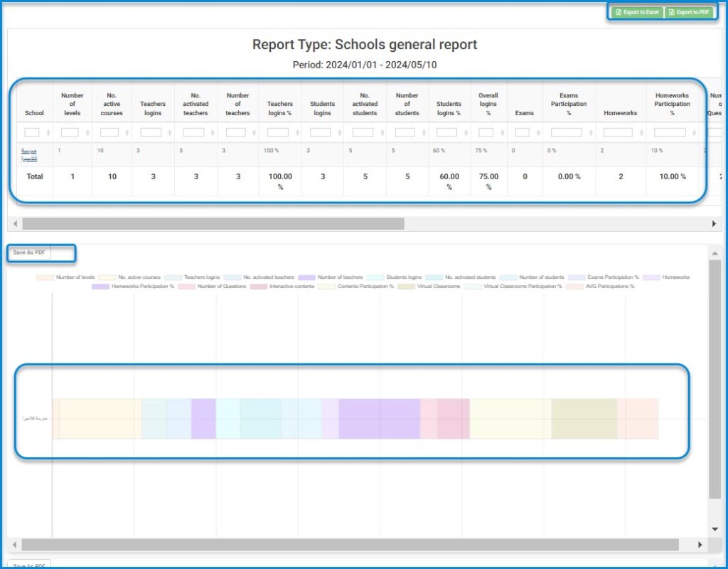Click the Total row label
The width and height of the screenshot is (728, 569).
click(x=35, y=176)
